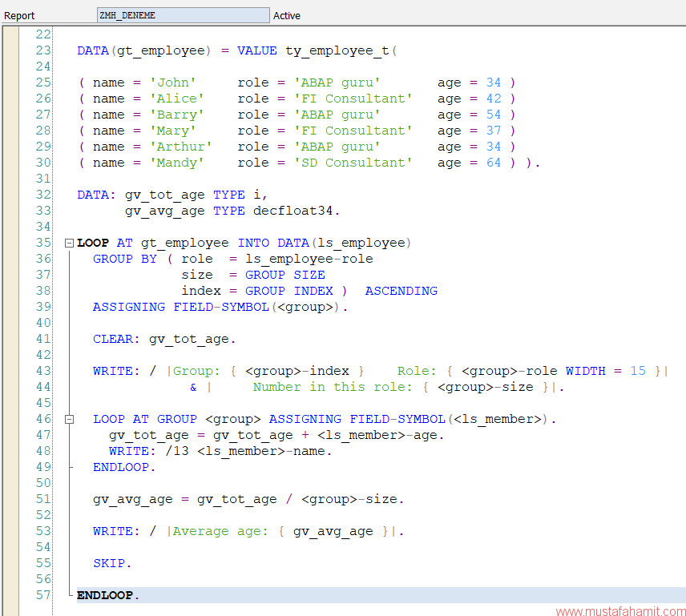Click line number 35 in the gutter

click(43, 243)
